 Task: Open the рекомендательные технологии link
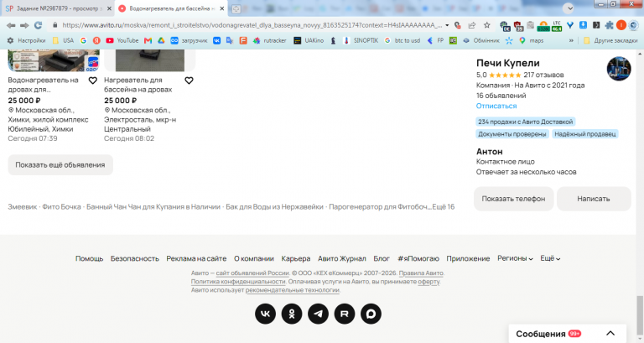pyautogui.click(x=293, y=290)
